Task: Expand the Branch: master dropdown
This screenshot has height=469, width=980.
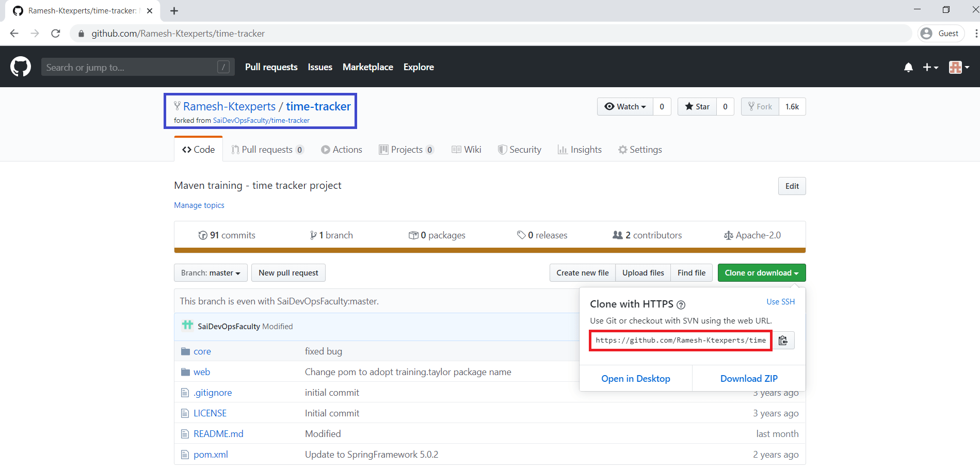Action: point(211,273)
